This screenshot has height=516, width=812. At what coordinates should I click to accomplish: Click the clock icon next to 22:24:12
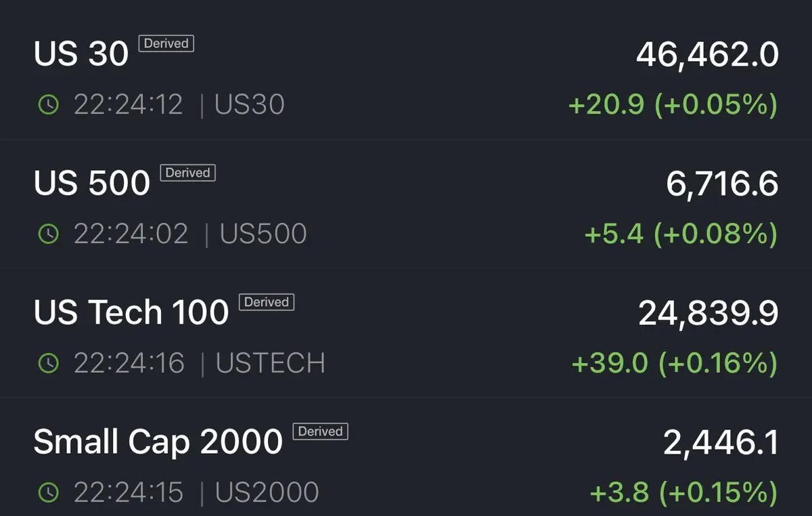(48, 105)
